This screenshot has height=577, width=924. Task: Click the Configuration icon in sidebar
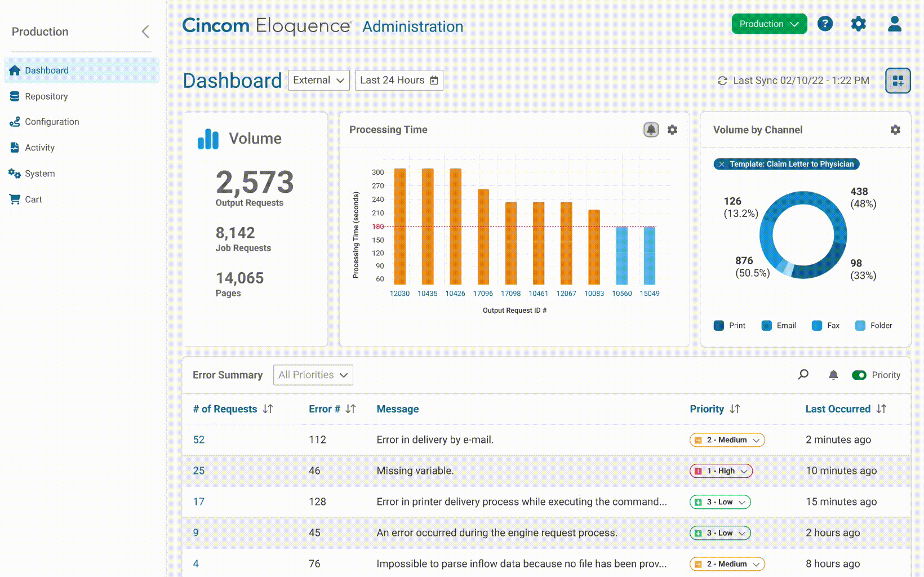coord(15,122)
